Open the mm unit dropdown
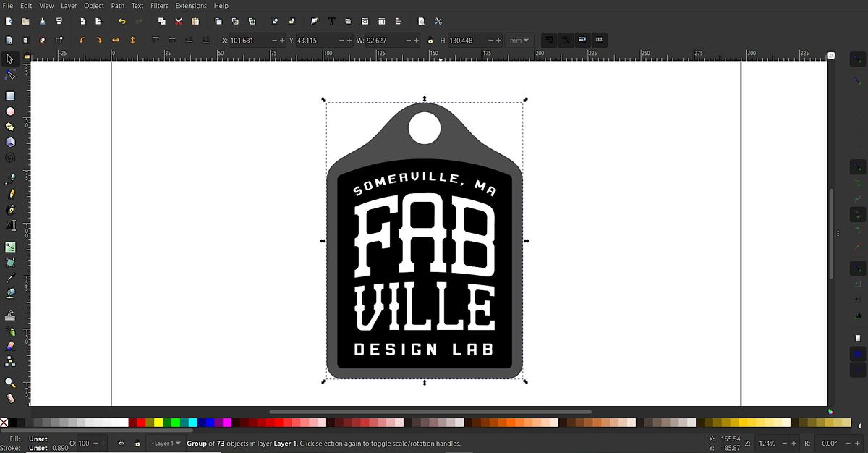Viewport: 868px width, 453px height. (x=518, y=40)
